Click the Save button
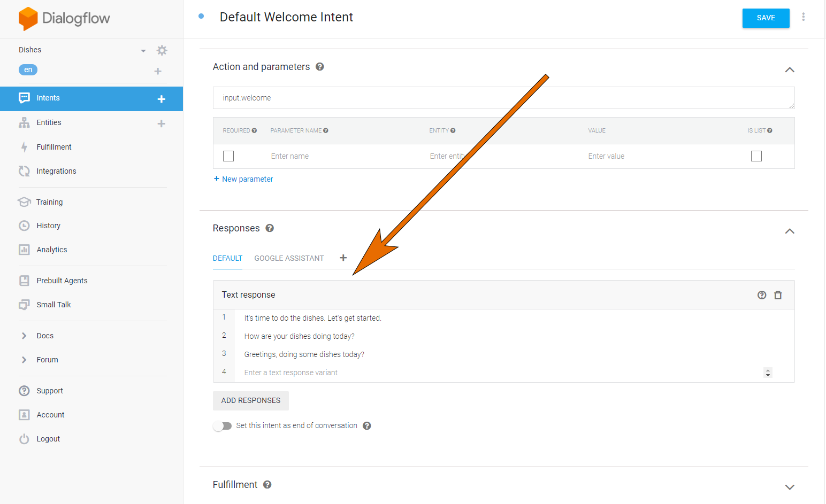Viewport: 826px width, 504px height. click(766, 18)
